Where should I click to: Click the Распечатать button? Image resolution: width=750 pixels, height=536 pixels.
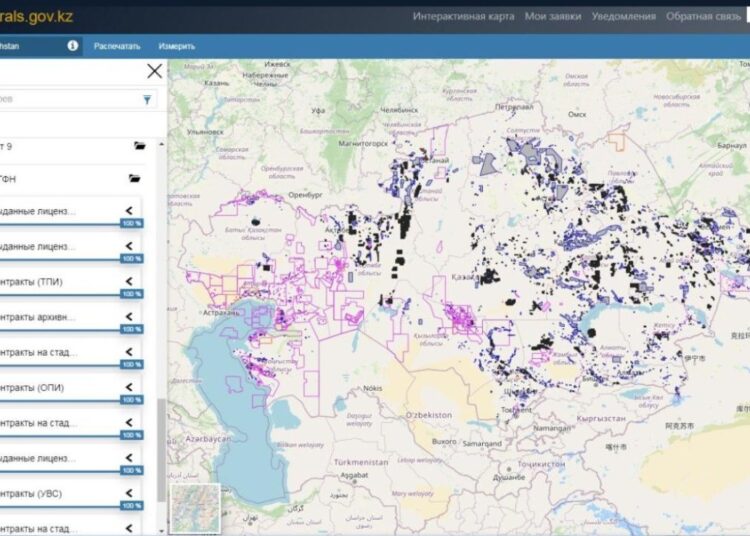tap(117, 46)
